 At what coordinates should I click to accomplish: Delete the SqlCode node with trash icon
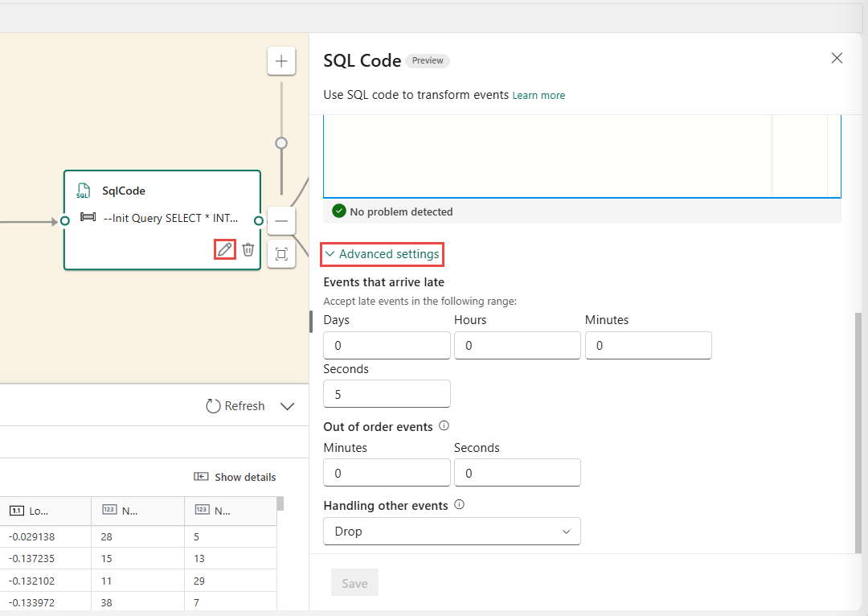248,249
